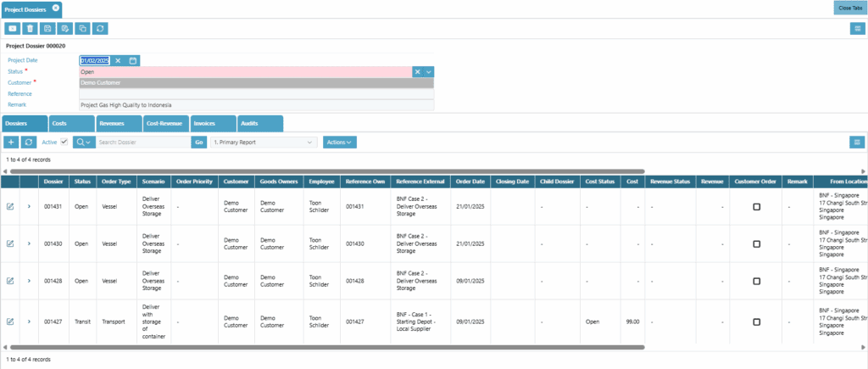This screenshot has width=868, height=369.
Task: Add a new dossier with plus icon
Action: pos(11,143)
